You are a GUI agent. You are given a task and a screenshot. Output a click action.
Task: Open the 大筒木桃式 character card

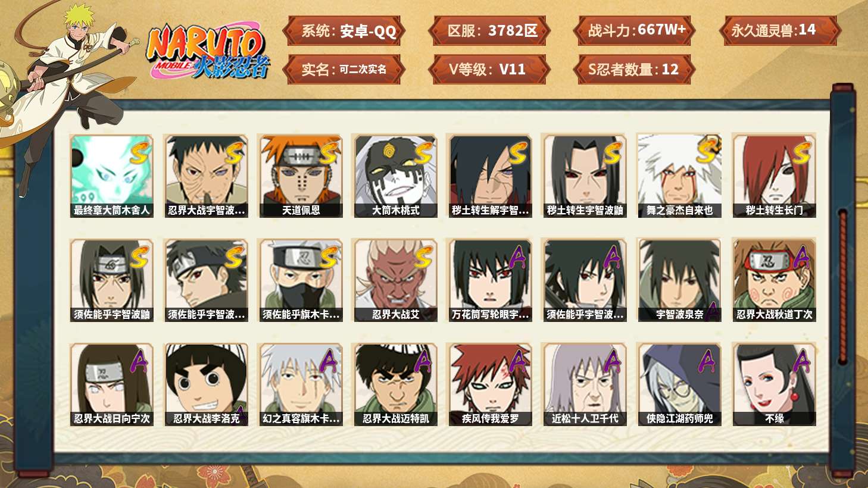point(395,176)
